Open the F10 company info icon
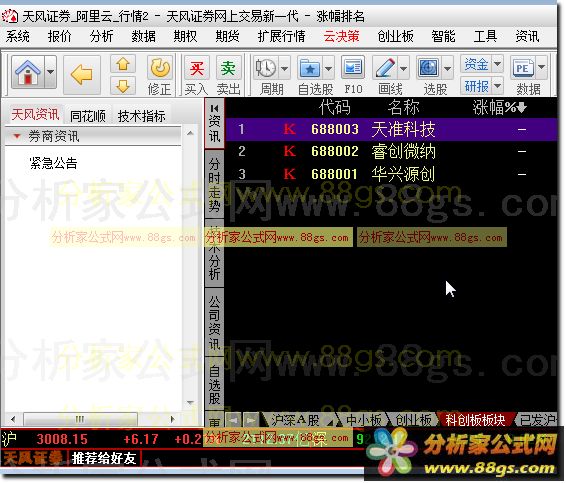Screen dimensions: 566x483 (353, 67)
